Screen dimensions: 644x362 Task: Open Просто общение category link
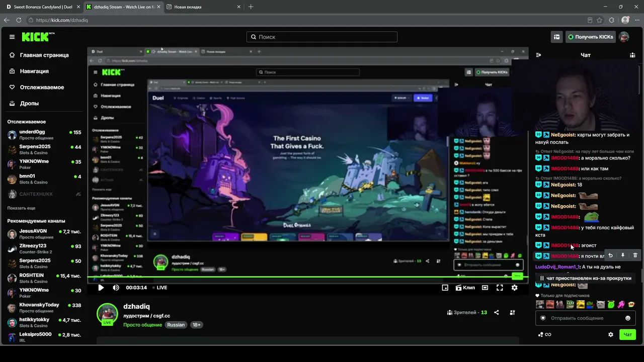tap(142, 325)
